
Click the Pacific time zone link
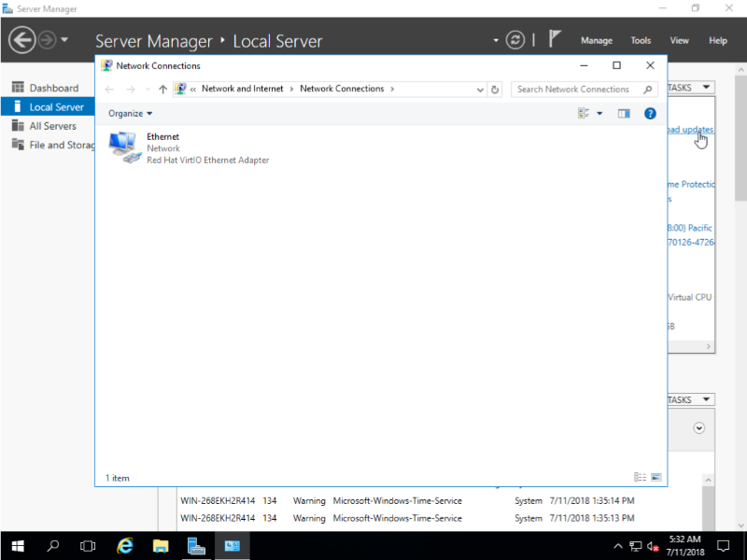coord(690,228)
